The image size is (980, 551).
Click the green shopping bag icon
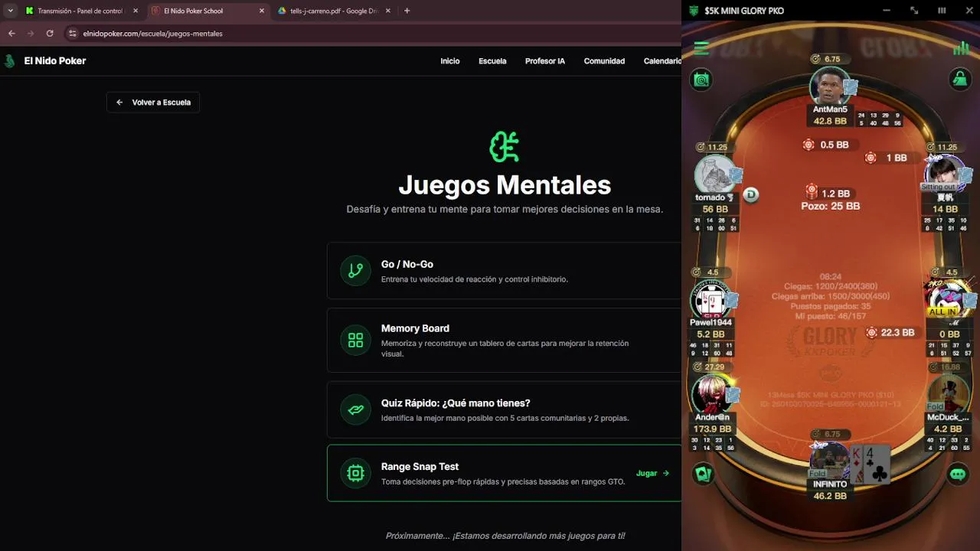pyautogui.click(x=959, y=79)
